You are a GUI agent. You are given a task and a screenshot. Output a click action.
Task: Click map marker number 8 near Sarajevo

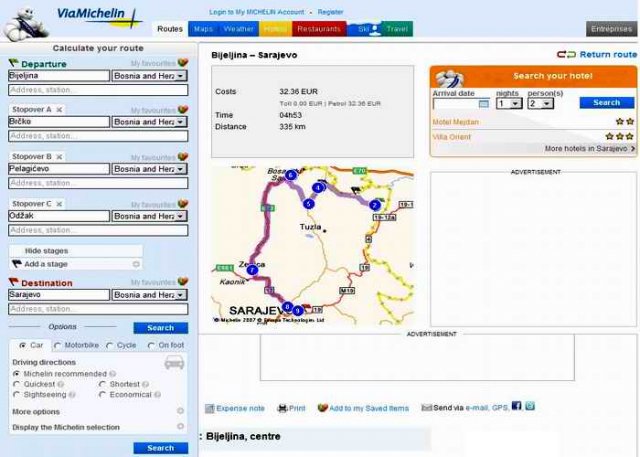pos(287,306)
